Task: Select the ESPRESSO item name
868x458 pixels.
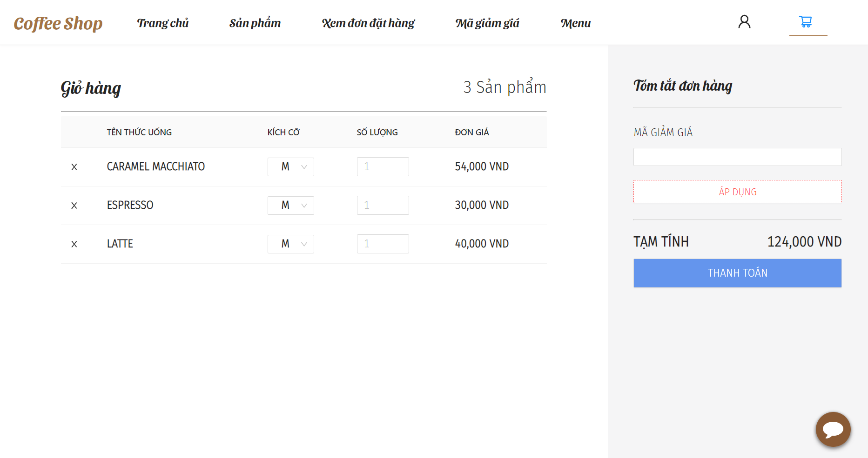Action: (x=130, y=205)
